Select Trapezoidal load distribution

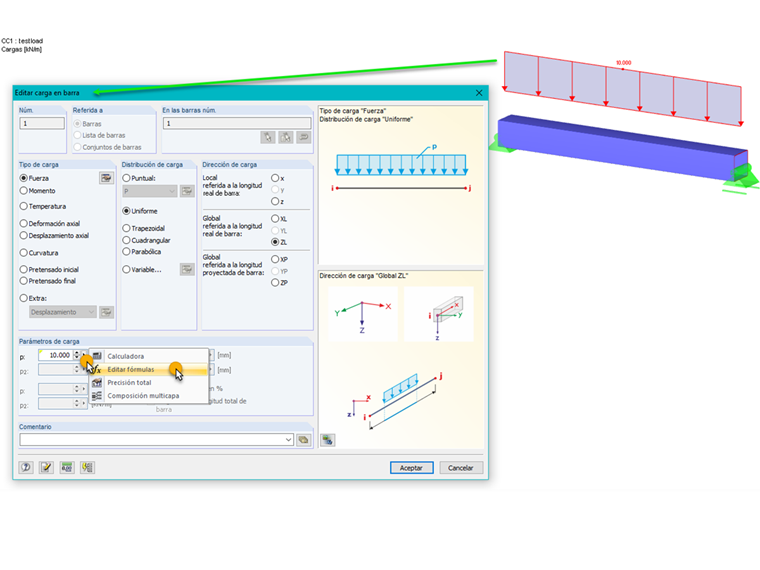(x=127, y=228)
